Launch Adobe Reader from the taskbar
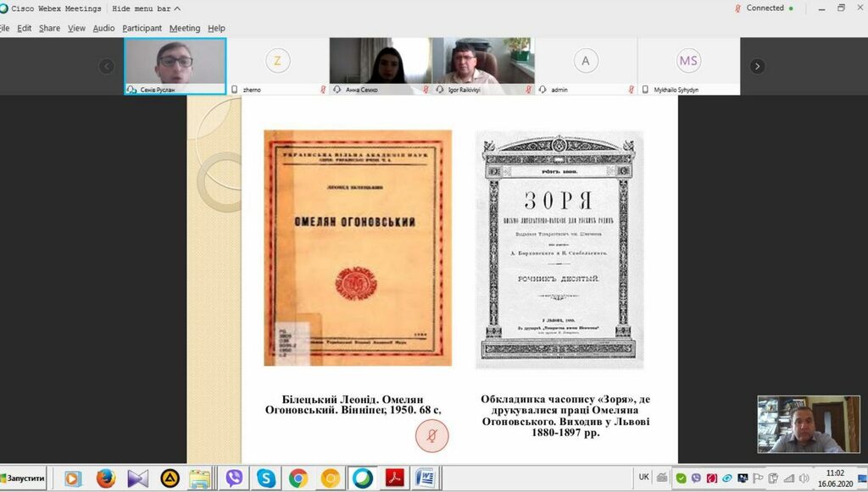The height and width of the screenshot is (492, 868). click(393, 478)
